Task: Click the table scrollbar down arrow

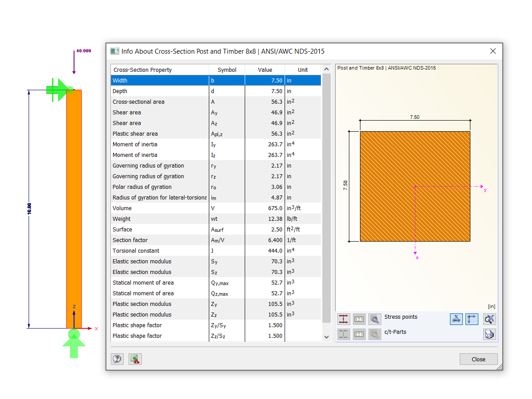Action: point(326,336)
